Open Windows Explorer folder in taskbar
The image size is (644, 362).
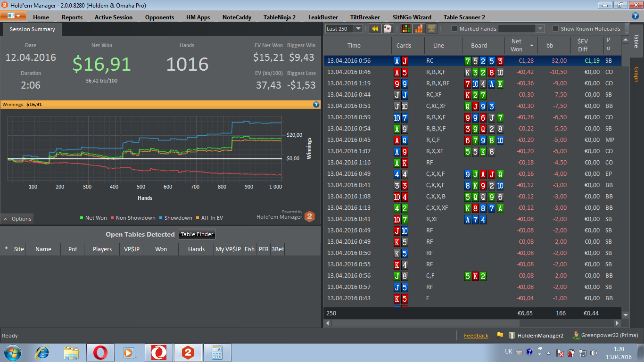[x=71, y=353]
